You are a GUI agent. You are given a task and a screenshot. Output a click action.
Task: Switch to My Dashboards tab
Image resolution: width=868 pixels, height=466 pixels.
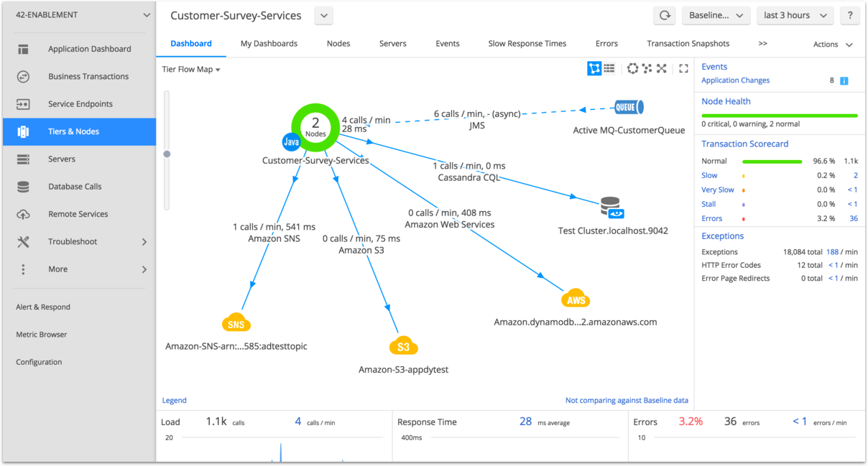(x=269, y=44)
